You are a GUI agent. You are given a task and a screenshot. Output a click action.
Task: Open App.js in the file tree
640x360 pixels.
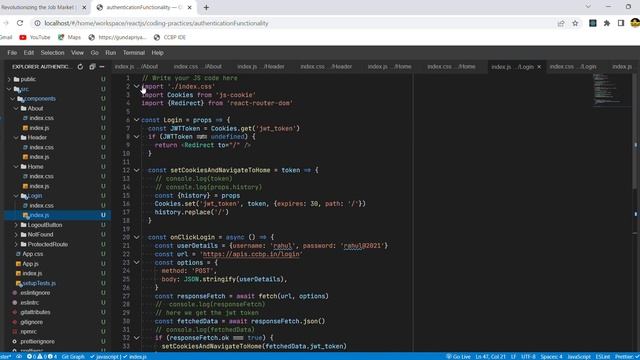pyautogui.click(x=30, y=264)
